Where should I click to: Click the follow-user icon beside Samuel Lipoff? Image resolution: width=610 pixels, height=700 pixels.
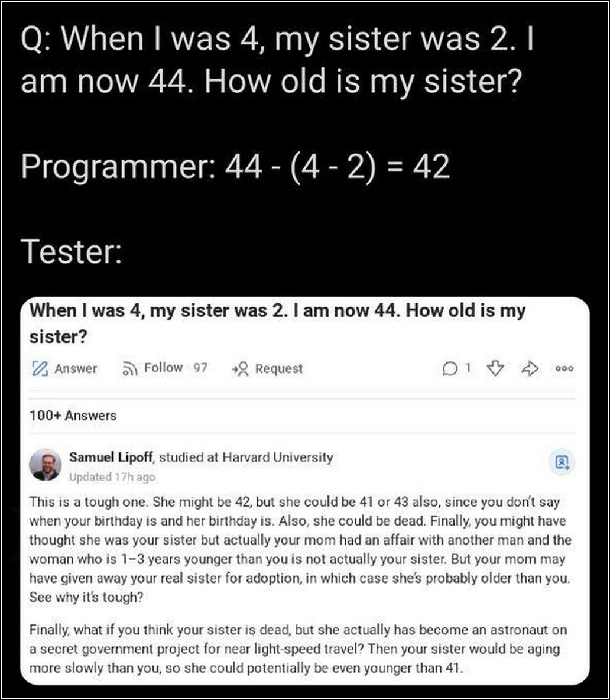tap(562, 462)
